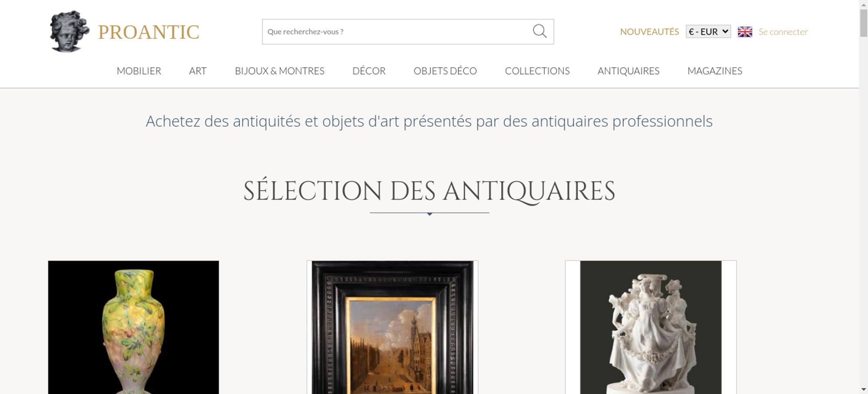Click the magnifying glass search icon

[x=539, y=31]
